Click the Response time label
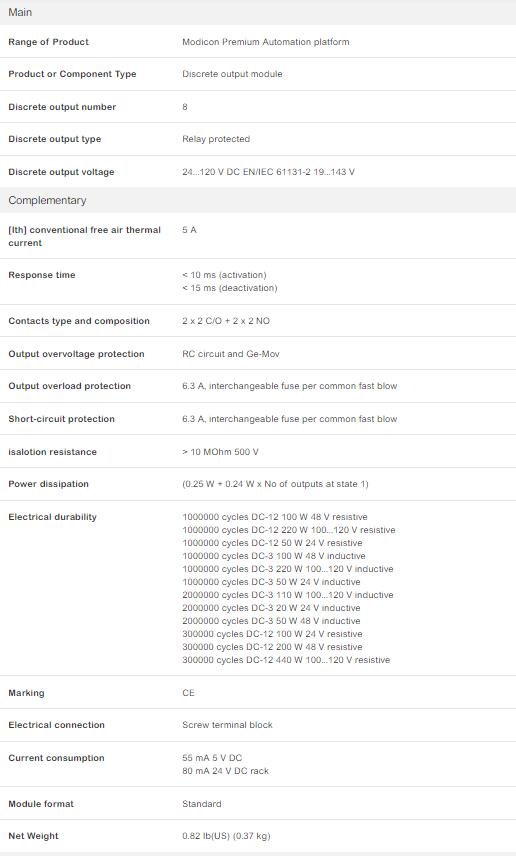This screenshot has height=856, width=516. pyautogui.click(x=41, y=275)
